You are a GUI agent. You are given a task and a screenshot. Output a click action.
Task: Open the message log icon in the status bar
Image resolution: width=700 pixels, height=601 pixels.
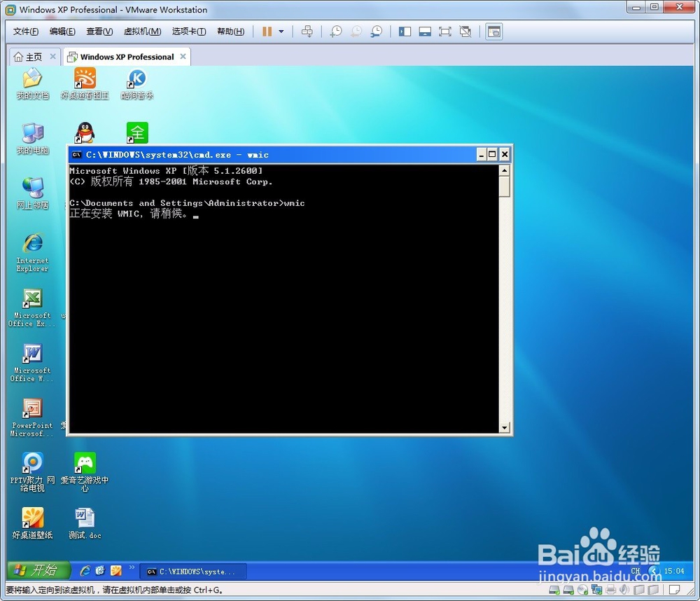675,590
